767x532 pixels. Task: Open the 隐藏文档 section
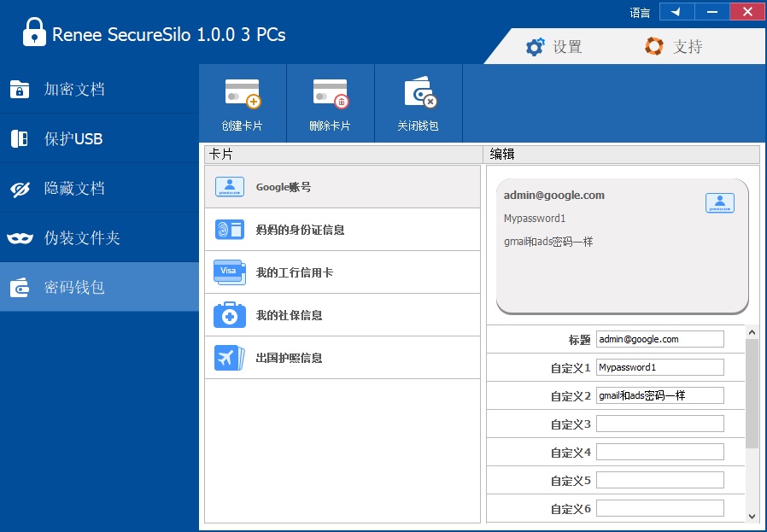tap(99, 188)
